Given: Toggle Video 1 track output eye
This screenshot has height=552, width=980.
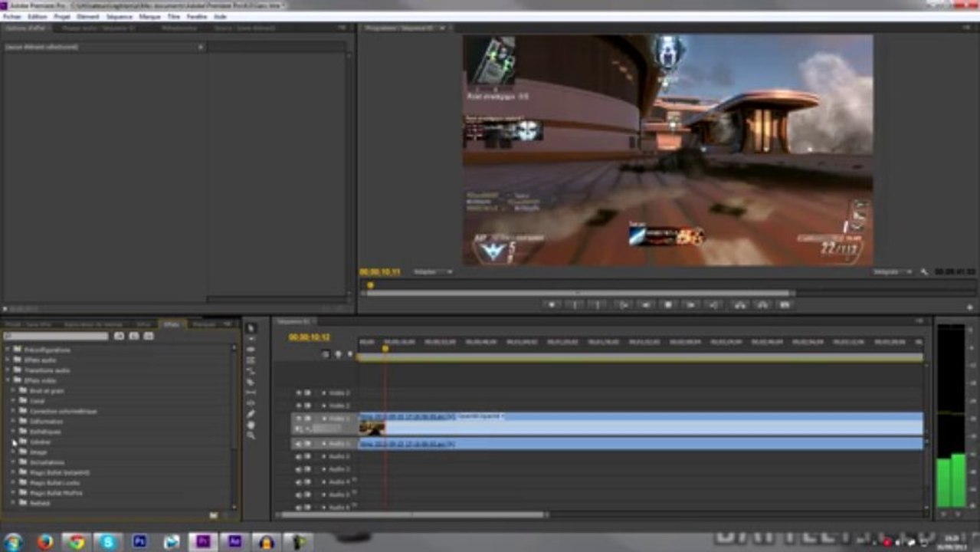Looking at the screenshot, I should [x=299, y=419].
